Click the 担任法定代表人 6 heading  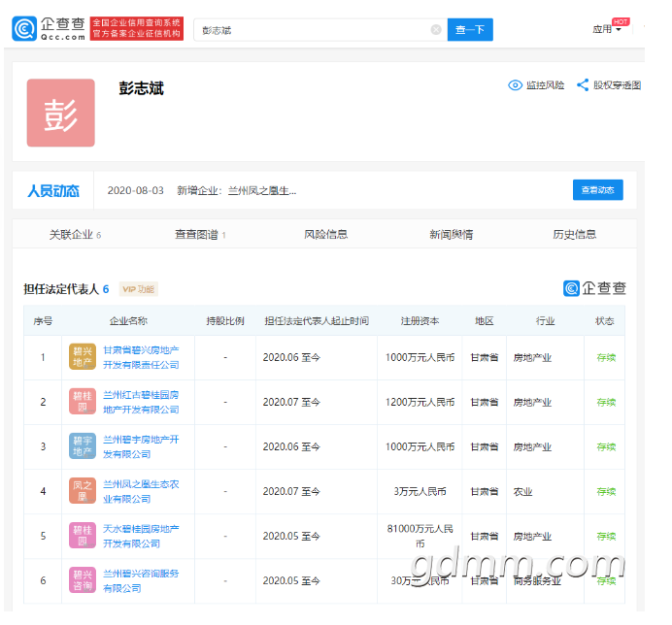pos(66,289)
